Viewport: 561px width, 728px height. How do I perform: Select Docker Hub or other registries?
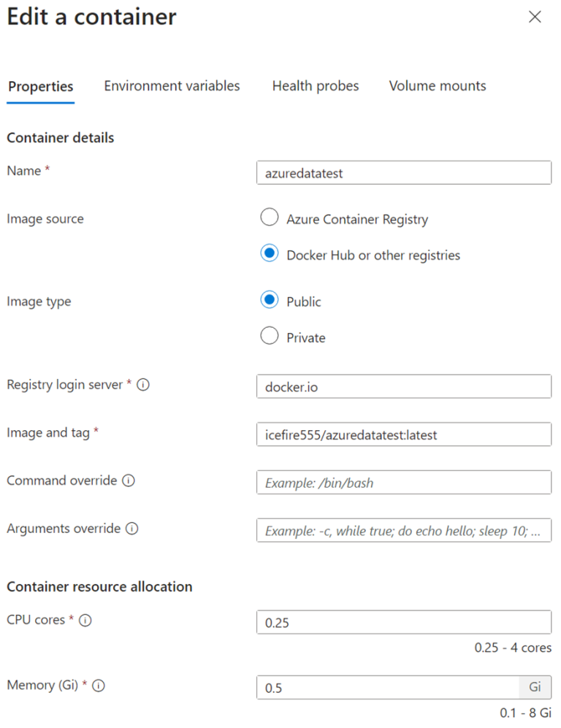click(x=270, y=255)
